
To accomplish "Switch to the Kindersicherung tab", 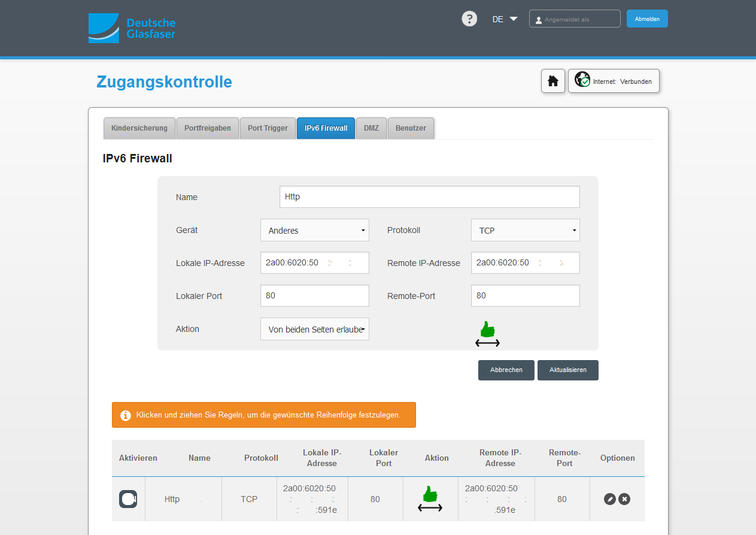I will pos(139,128).
